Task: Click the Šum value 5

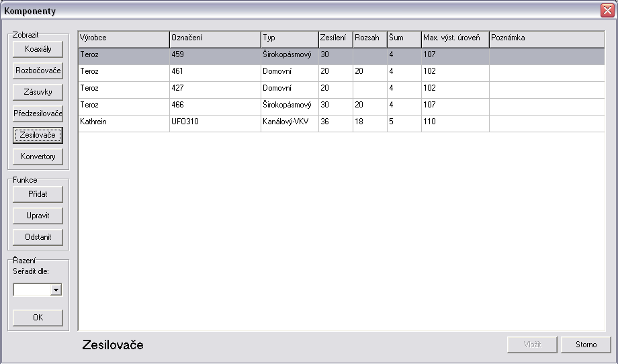Action: [404, 124]
